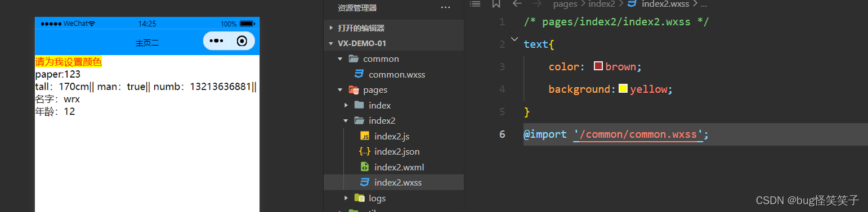Click the common folder icon
Viewport: 868px width, 212px height.
[x=354, y=59]
